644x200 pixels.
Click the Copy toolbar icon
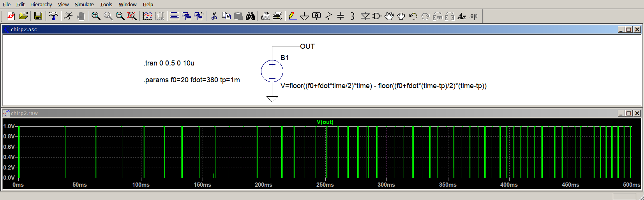226,16
